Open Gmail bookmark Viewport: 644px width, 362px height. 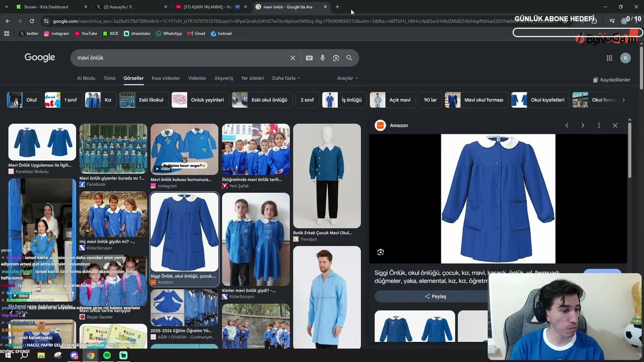(196, 33)
